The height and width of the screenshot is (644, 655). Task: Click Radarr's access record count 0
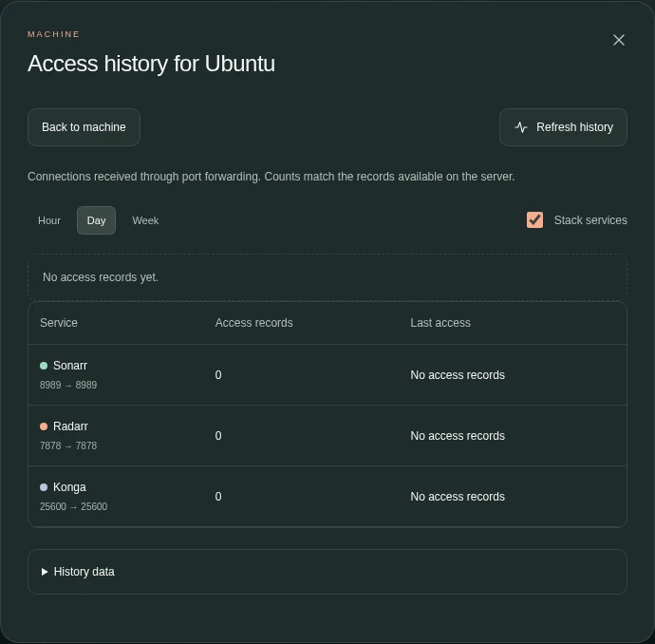coord(218,436)
